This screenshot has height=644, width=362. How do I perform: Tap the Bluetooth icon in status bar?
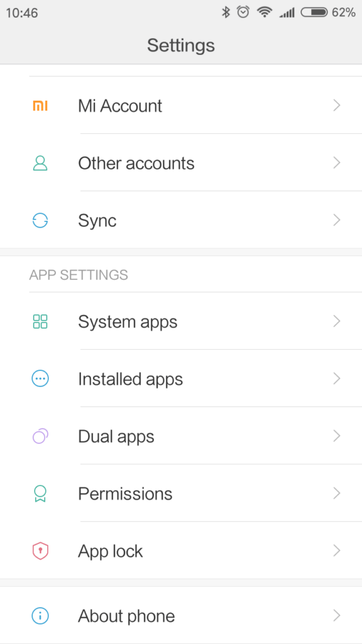click(x=226, y=13)
